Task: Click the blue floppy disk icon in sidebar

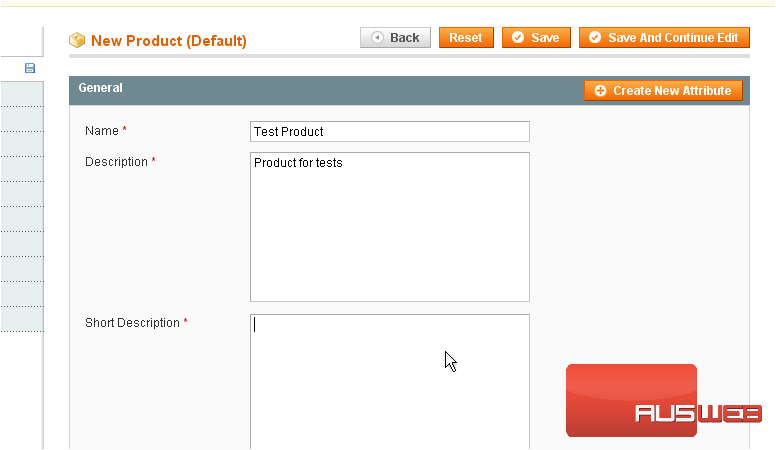Action: (x=30, y=68)
